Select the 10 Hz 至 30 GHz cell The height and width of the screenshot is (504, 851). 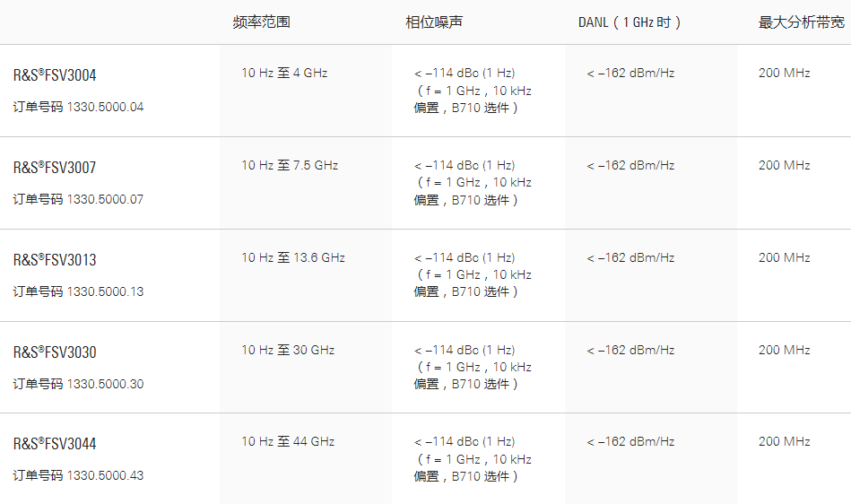tap(288, 350)
